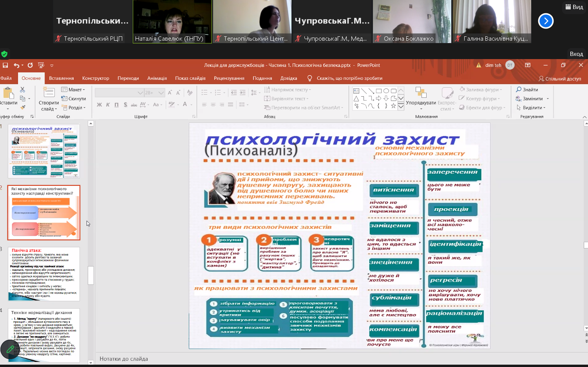Select slide 3 Панічна атака thumbnail
This screenshot has width=588, height=367.
coord(44,274)
